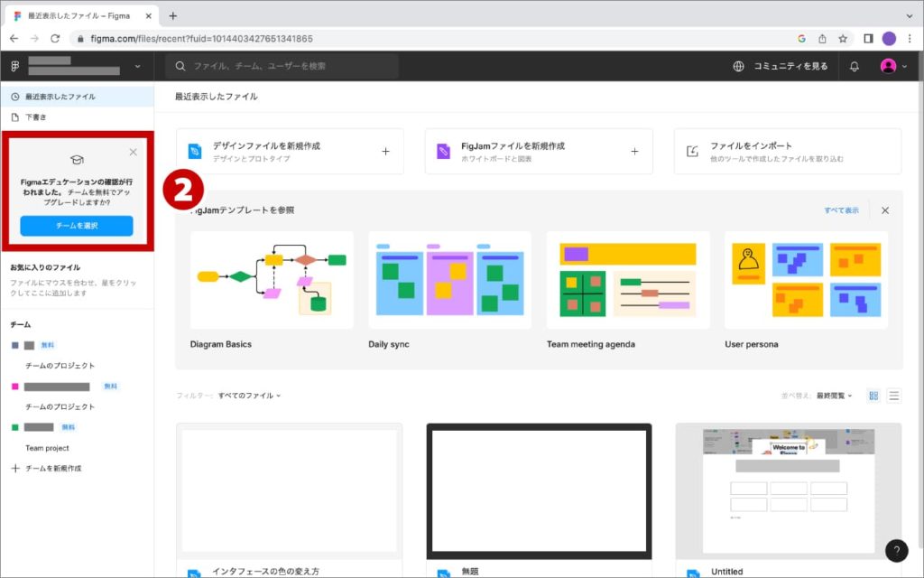Click the globe icon beside コミュニティを見る
Screen dimensions: 924x578
click(738, 66)
